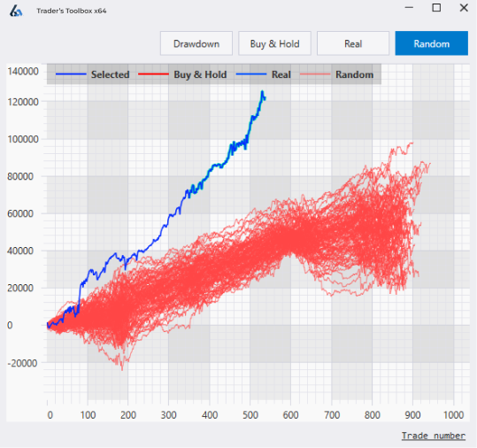
Task: Click the 80000 y-axis label
Action: tap(20, 176)
